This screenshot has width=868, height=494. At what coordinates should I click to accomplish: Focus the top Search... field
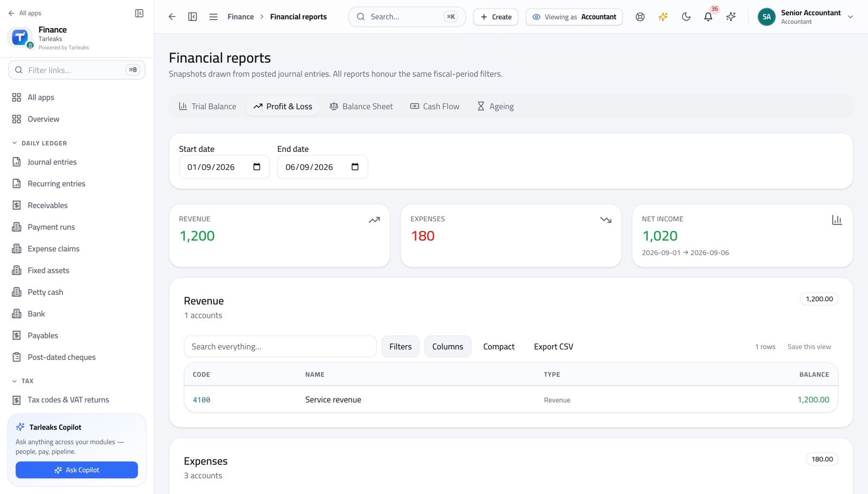point(407,17)
